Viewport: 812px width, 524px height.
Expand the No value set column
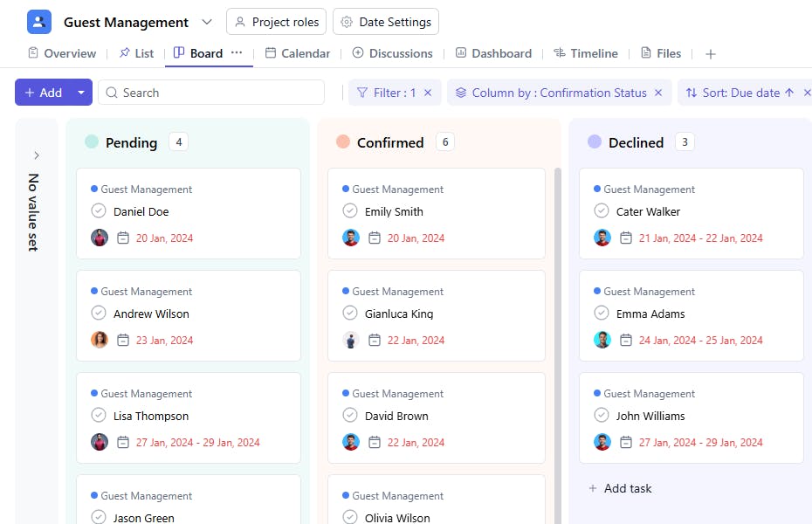click(x=37, y=155)
